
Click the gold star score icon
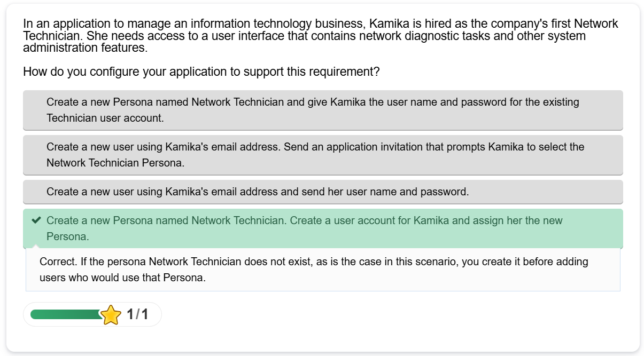point(111,315)
